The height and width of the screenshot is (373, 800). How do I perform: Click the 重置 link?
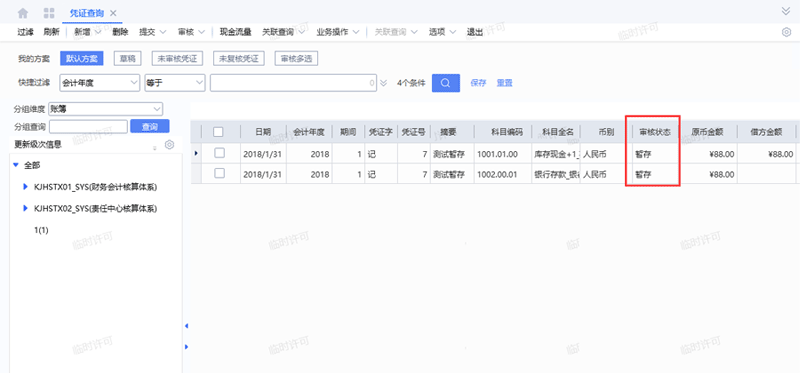point(505,83)
